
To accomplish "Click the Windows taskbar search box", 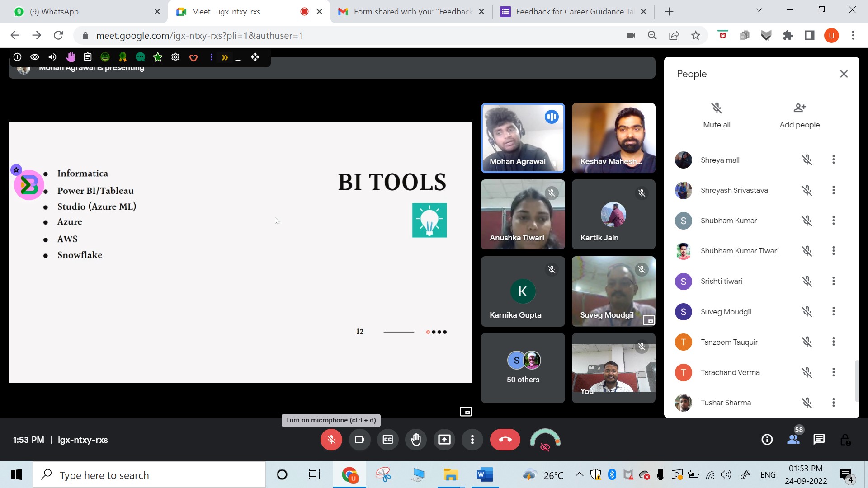I will coord(149,475).
